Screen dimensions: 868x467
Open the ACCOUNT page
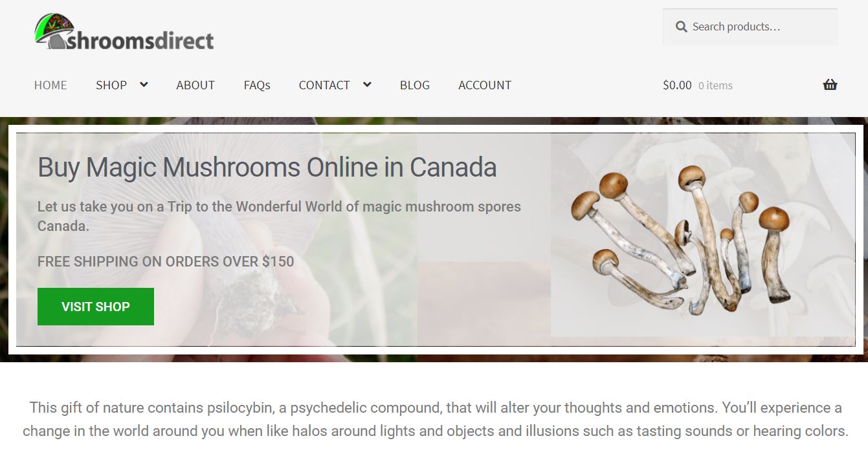click(485, 85)
